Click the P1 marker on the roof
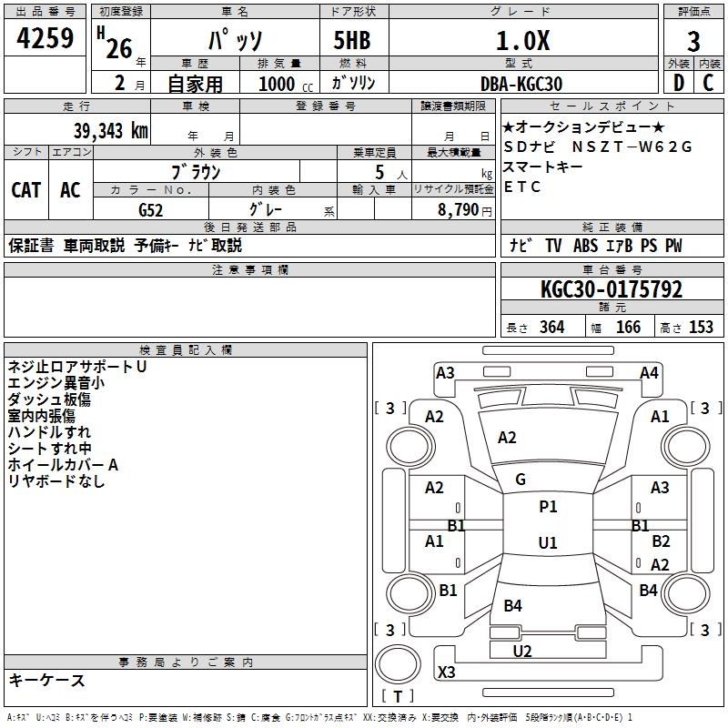Image resolution: width=728 pixels, height=728 pixels. pyautogui.click(x=548, y=507)
